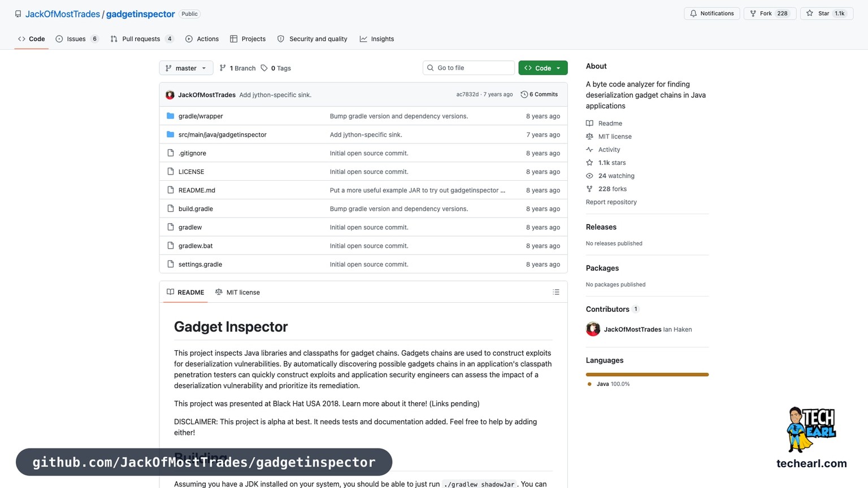The width and height of the screenshot is (868, 488).
Task: Open the README outline list icon
Action: tap(556, 292)
